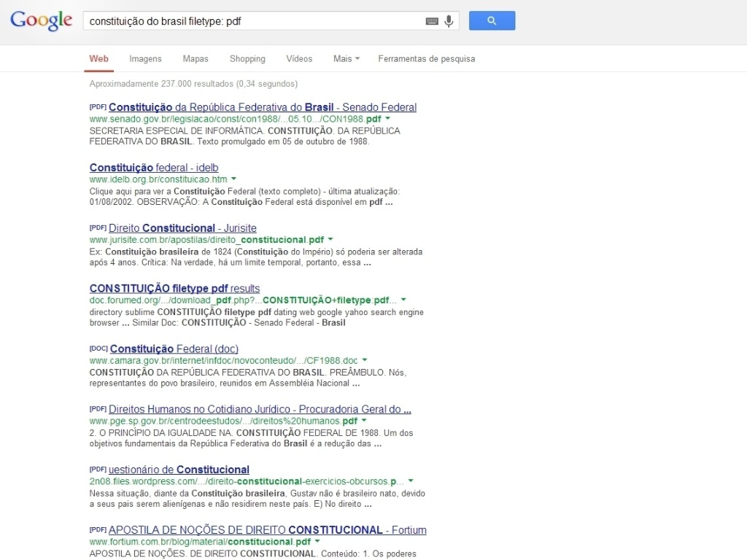Screen dimensions: 747x560
Task: Open the dropdown arrow next to the Juriste PDF URL
Action: (330, 238)
